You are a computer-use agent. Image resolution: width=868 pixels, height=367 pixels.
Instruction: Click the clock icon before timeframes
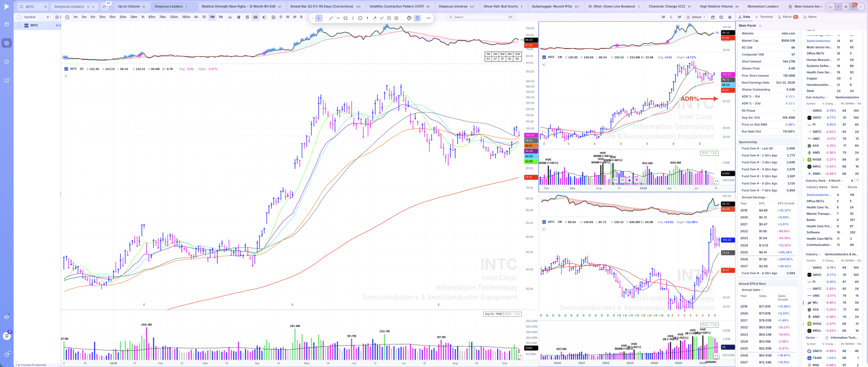pyautogui.click(x=67, y=17)
